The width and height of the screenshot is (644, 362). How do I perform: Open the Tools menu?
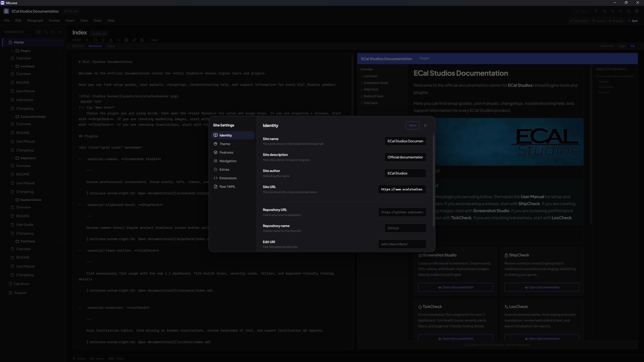(x=97, y=21)
